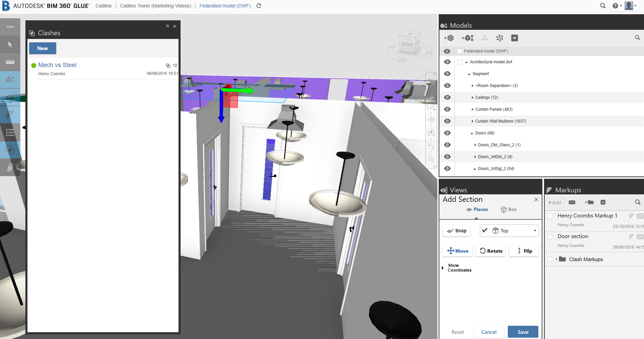This screenshot has width=644, height=339.
Task: Pop out the Clashes panel
Action: click(x=167, y=26)
